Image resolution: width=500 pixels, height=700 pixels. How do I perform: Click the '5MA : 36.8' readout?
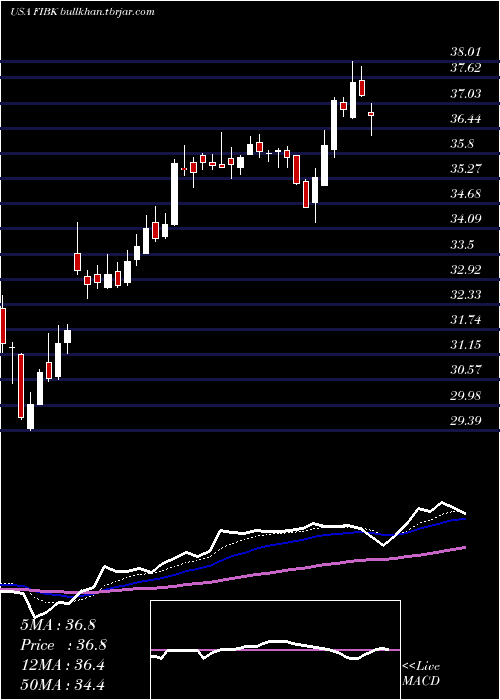(58, 625)
